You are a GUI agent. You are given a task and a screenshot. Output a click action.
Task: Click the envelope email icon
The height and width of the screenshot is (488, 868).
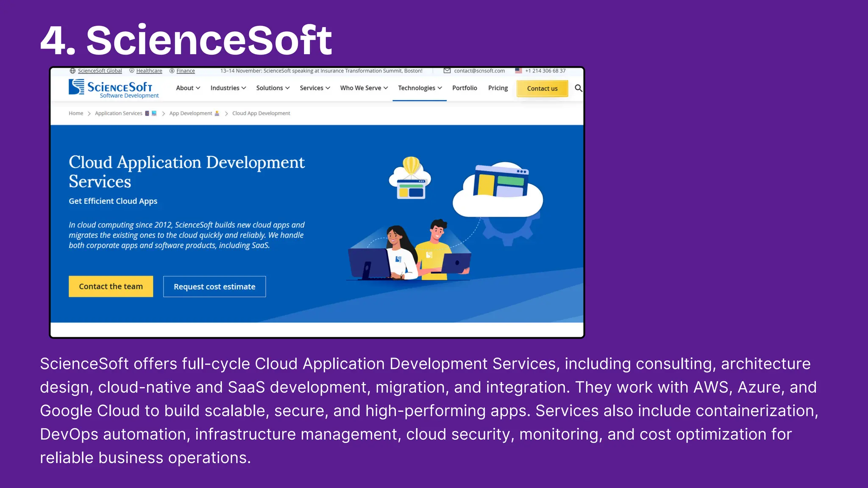(x=447, y=71)
